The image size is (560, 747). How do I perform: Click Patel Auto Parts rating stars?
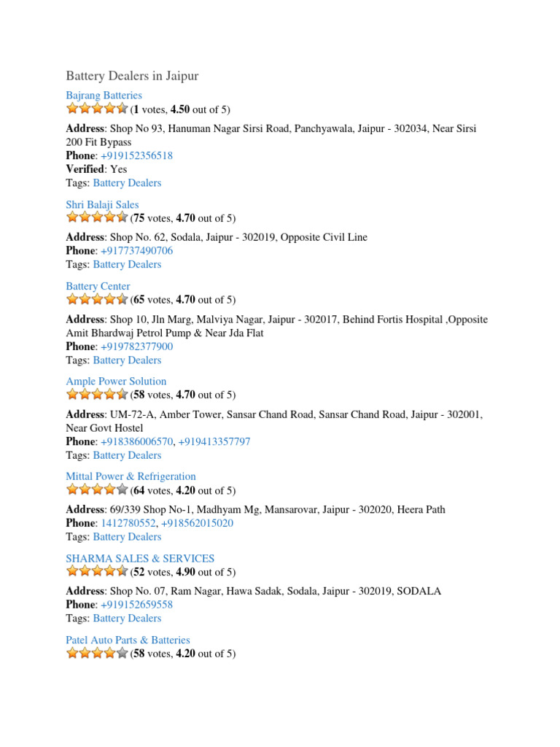[x=97, y=654]
